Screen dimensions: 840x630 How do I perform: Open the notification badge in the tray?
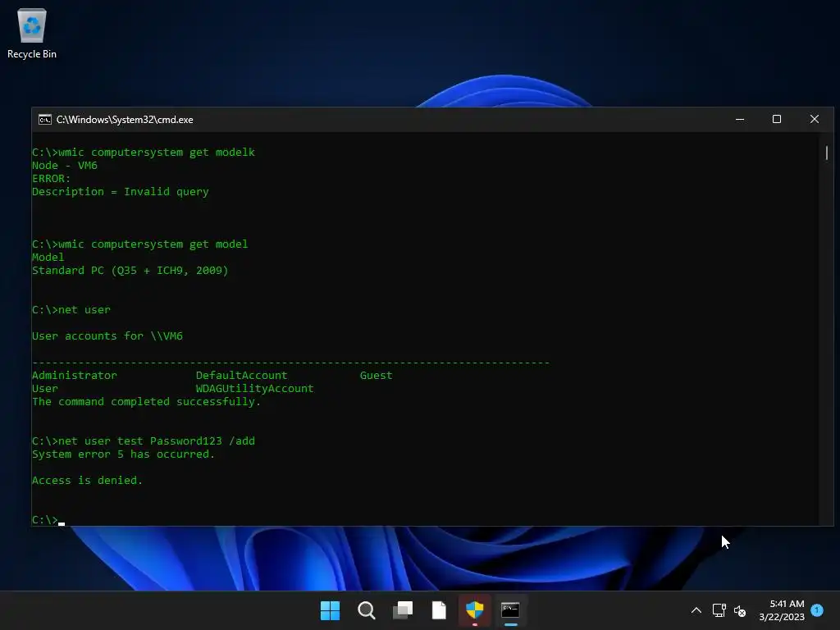point(817,609)
